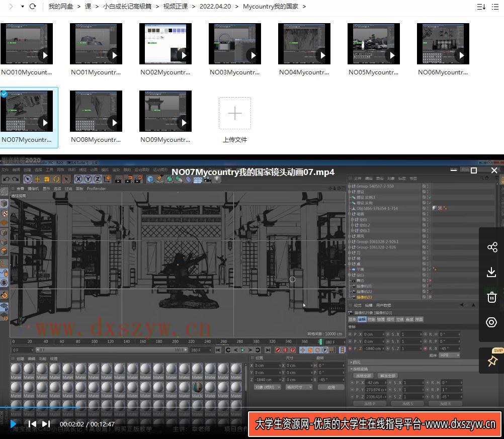The height and width of the screenshot is (439, 504).
Task: Click the NO07Mycountry我的国家镜头动画07.mp4 title
Action: 253,172
